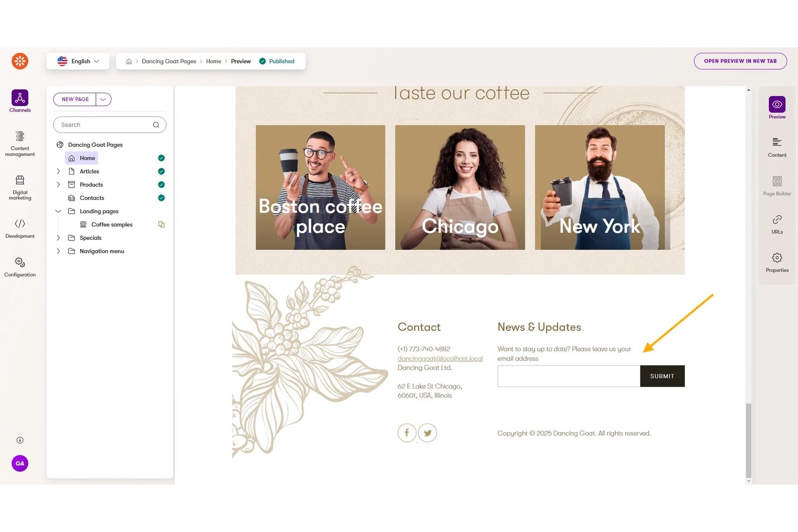Click the Dancing Goat Pages breadcrumb

tap(169, 61)
